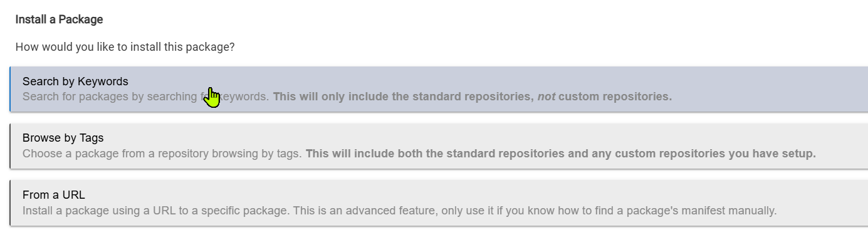Click the dark left edge of Browse by Tags
Screen dimensions: 868x247
(10, 145)
